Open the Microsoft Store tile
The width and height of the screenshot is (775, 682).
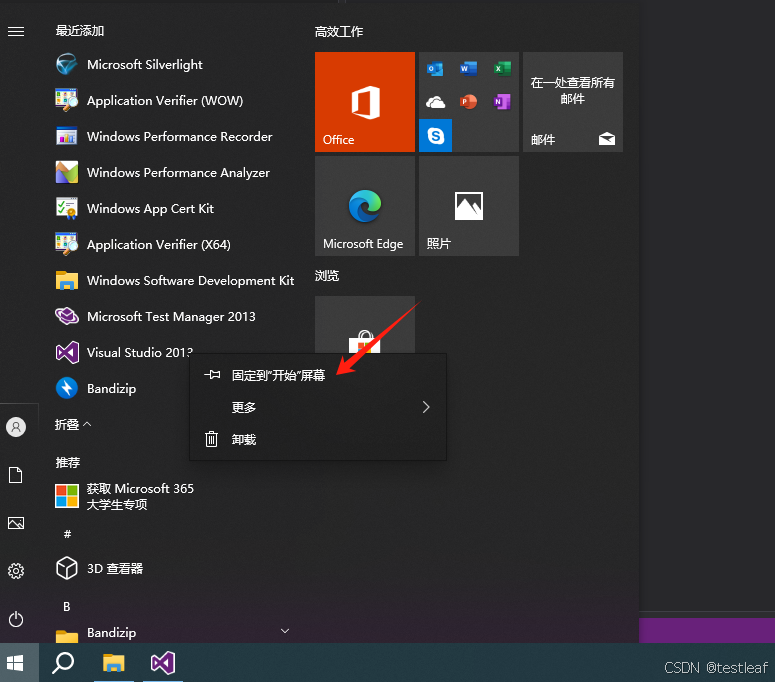pyautogui.click(x=365, y=325)
